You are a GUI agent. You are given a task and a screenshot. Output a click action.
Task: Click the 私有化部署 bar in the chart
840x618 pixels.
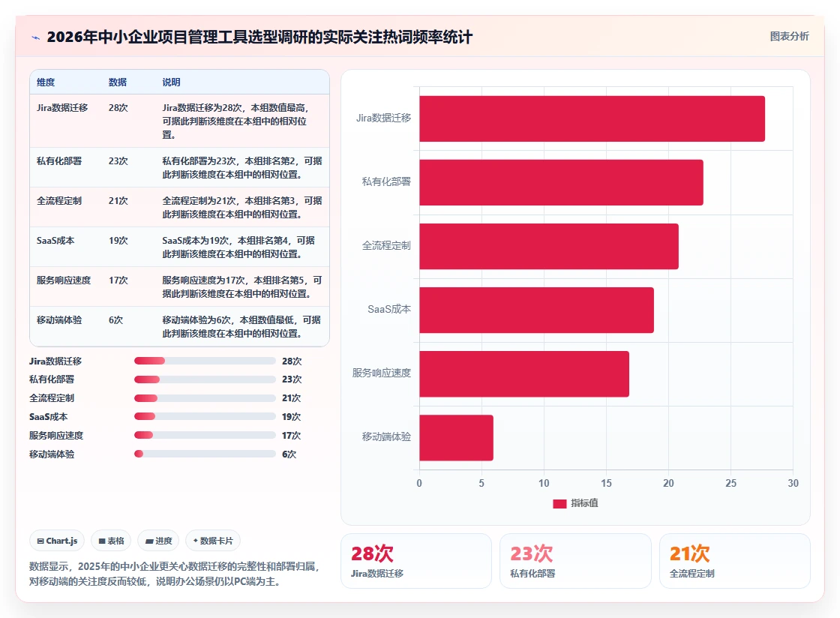[x=561, y=182]
